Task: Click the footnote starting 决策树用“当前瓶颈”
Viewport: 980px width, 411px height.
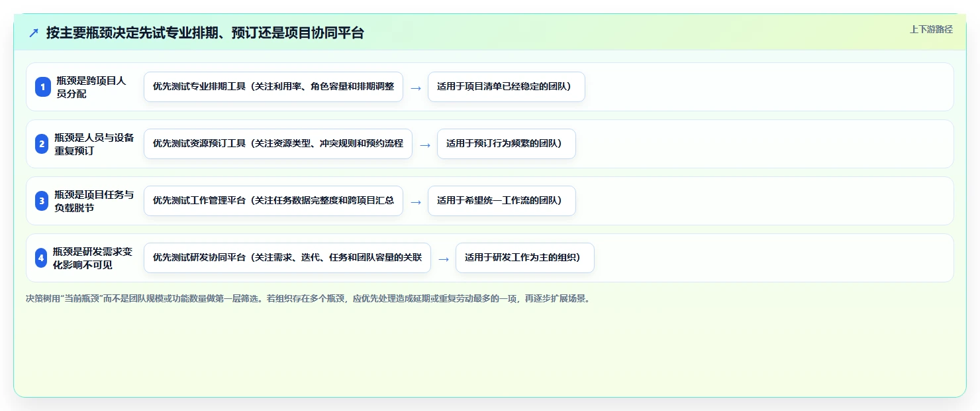Action: tap(308, 298)
